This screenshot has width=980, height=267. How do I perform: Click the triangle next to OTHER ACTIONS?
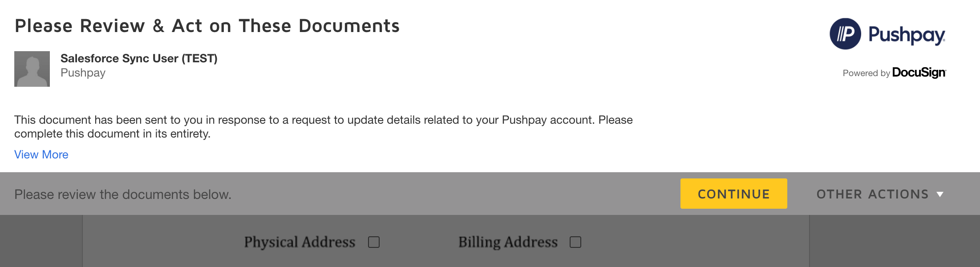pos(940,194)
